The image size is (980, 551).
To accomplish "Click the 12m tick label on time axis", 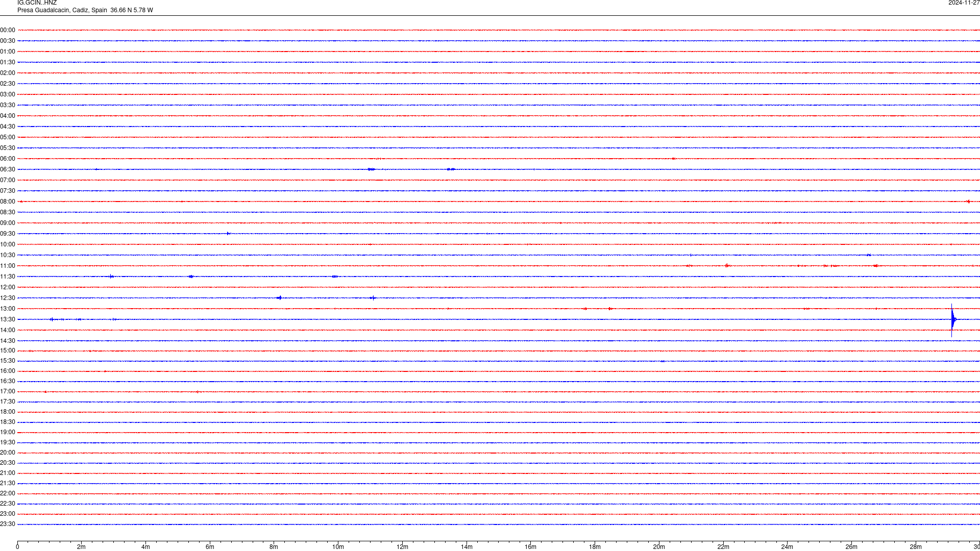I will [x=402, y=547].
